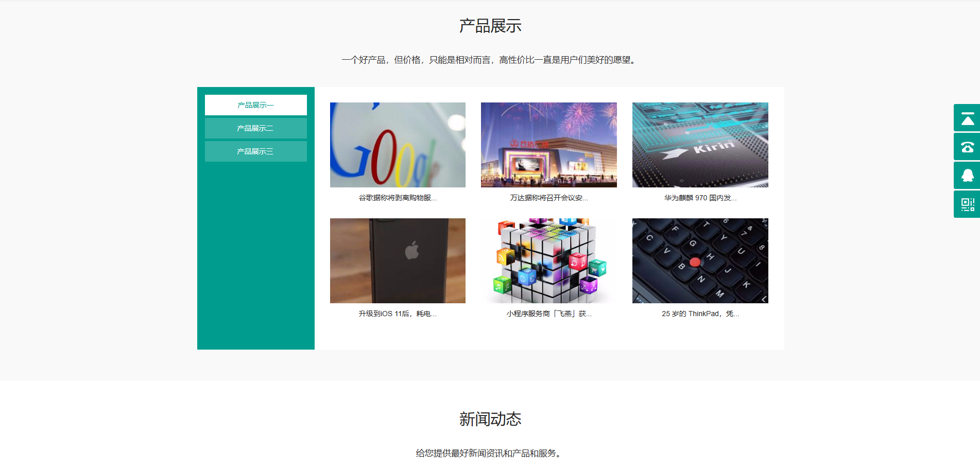The height and width of the screenshot is (467, 980).
Task: Show the QR code icon
Action: pos(967,204)
